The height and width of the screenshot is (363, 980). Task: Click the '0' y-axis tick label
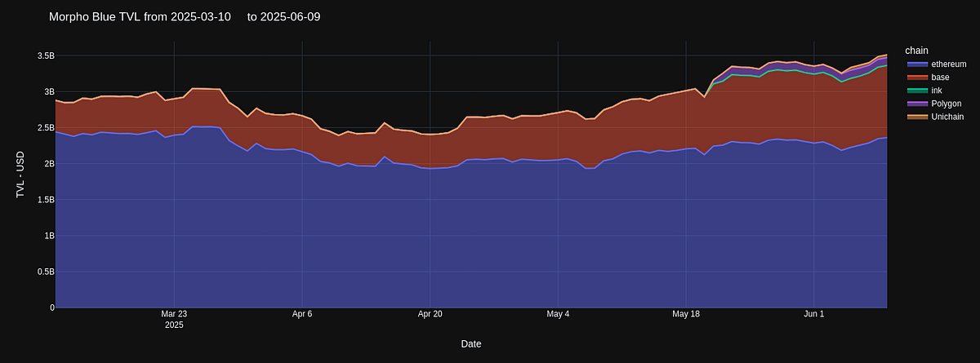[52, 308]
